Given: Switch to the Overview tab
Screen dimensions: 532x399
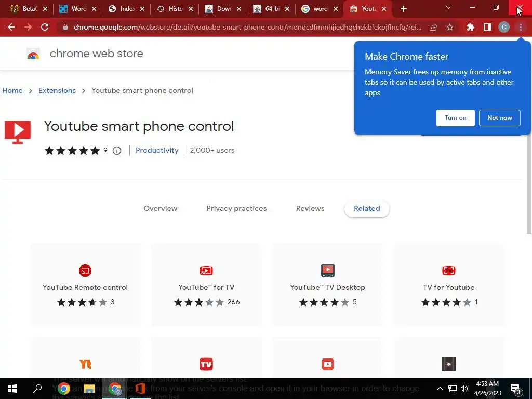Looking at the screenshot, I should [x=160, y=208].
